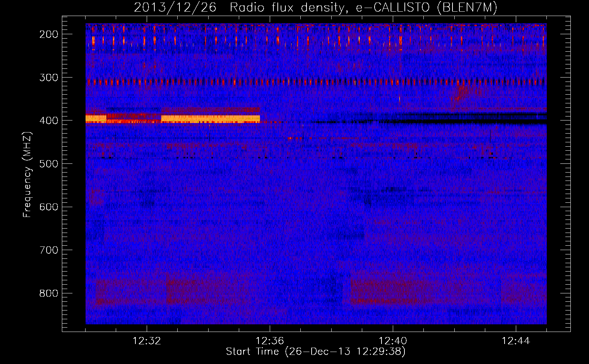Click the 12:40 time tick label
The image size is (589, 364).
tap(393, 341)
